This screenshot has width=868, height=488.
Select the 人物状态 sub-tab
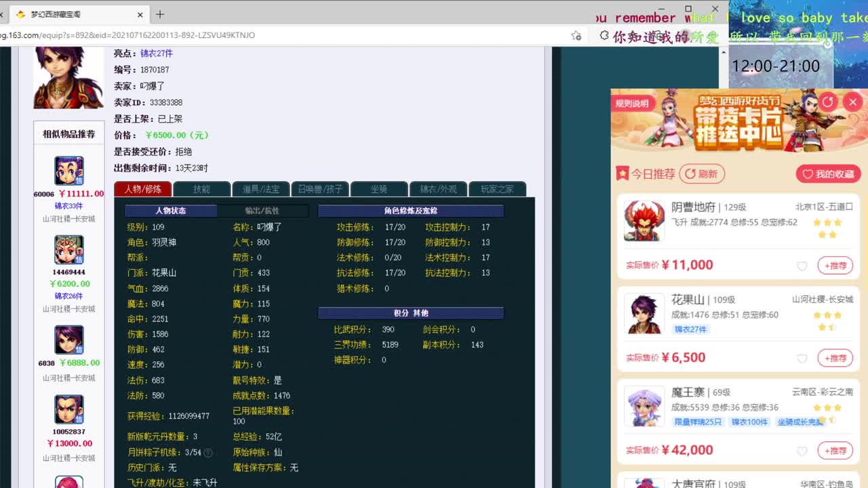(x=171, y=211)
